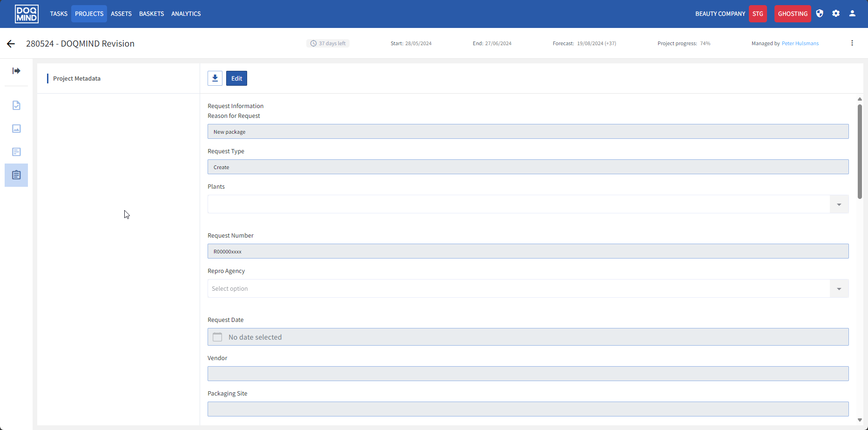Open the Tasks menu
Screen dimensions: 868x430
[x=59, y=14]
